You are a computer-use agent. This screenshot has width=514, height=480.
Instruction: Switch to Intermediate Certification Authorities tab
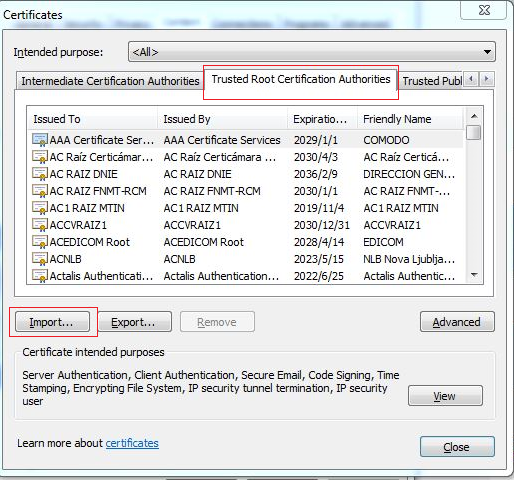click(x=110, y=81)
